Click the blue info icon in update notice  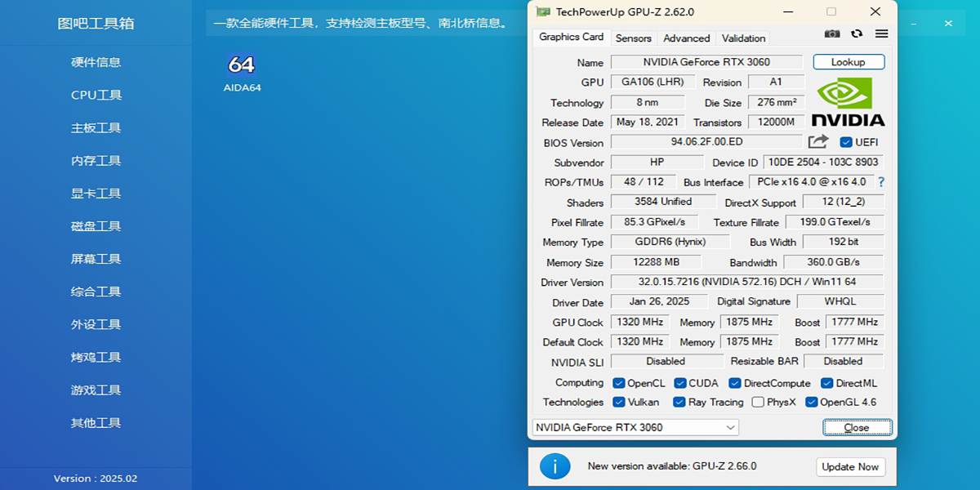[x=555, y=466]
